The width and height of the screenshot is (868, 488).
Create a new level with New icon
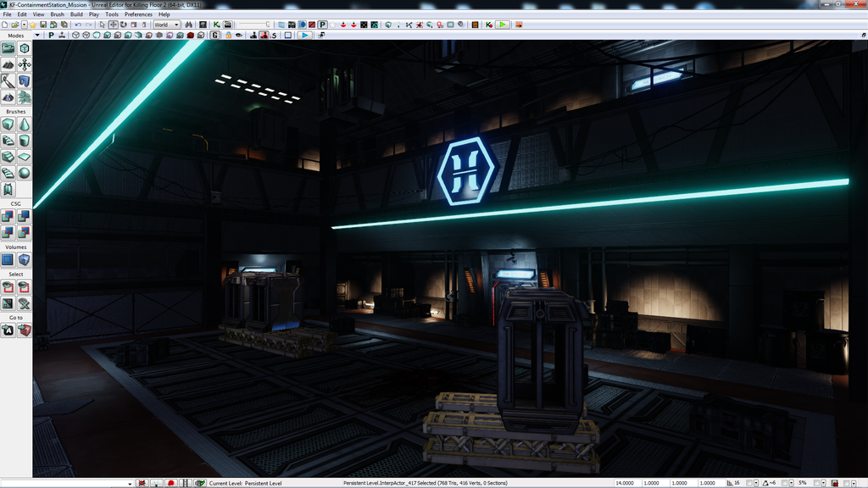[x=5, y=25]
